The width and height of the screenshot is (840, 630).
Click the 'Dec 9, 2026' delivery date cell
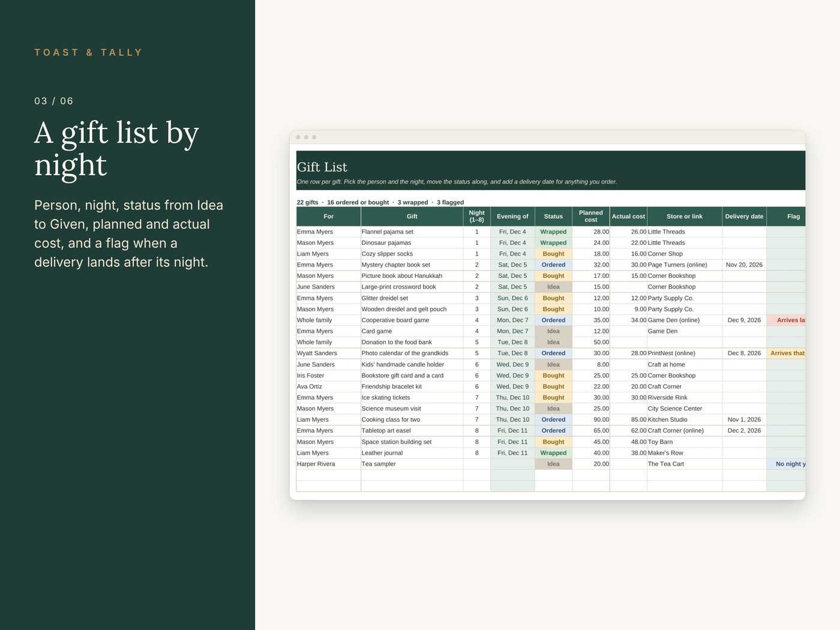[744, 320]
